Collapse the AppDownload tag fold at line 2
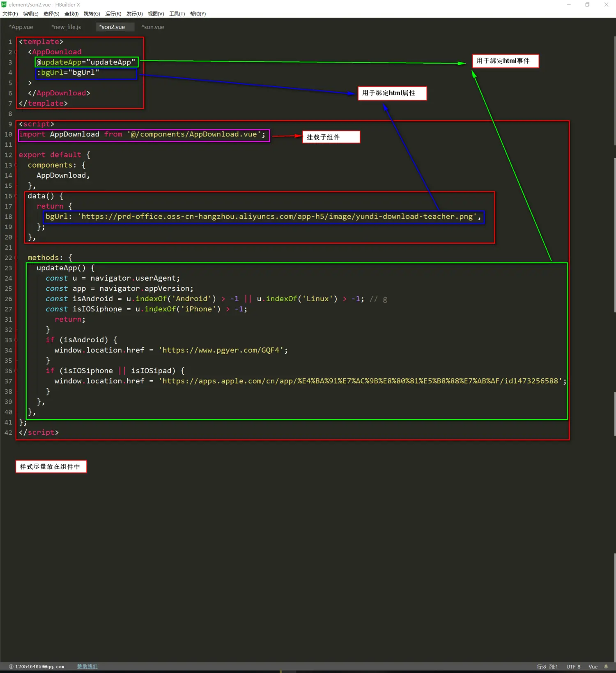616x673 pixels. pos(16,52)
